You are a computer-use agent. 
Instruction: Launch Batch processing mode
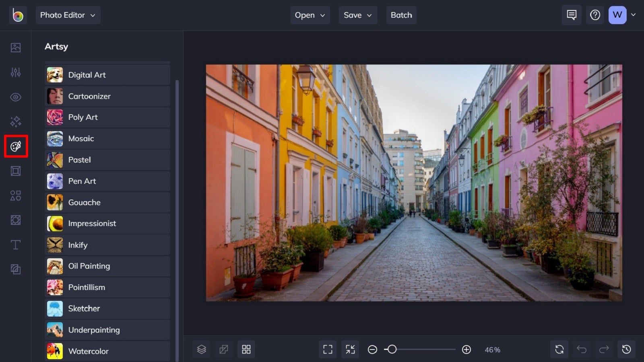click(401, 15)
